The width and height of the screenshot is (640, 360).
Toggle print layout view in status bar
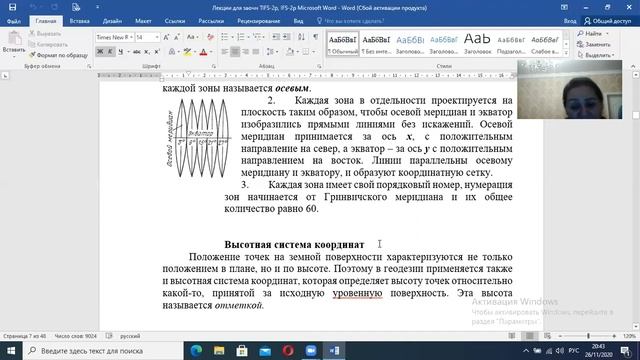pyautogui.click(x=530, y=336)
